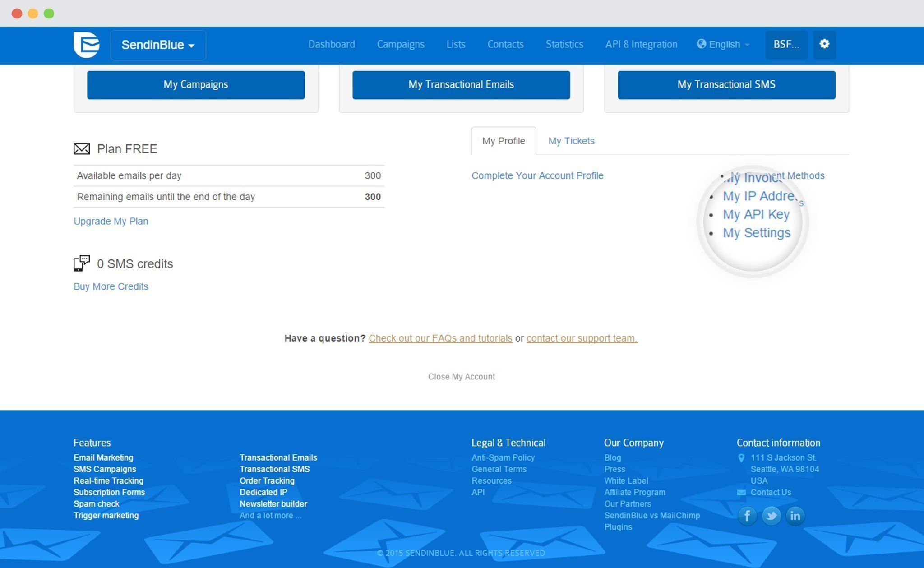924x568 pixels.
Task: Open Statistics in navigation bar
Action: (x=564, y=44)
